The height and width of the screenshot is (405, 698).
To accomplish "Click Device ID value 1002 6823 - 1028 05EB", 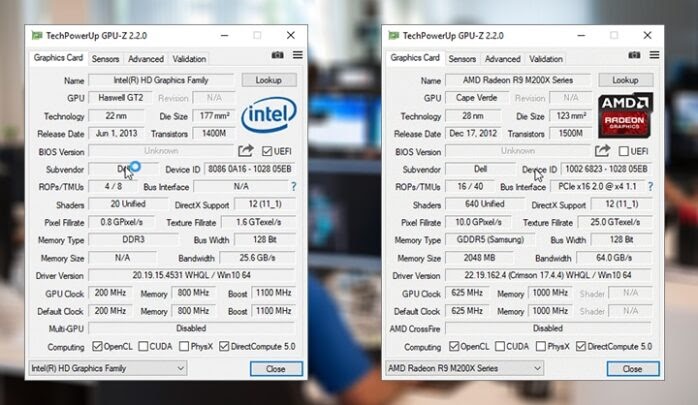I will pos(606,169).
